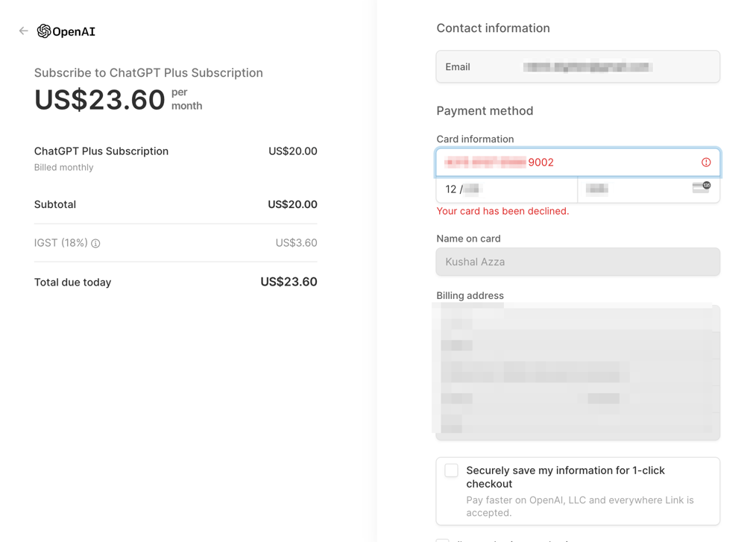Viewport: 756px width, 542px height.
Task: Click the red error icon in card number field
Action: (x=706, y=163)
